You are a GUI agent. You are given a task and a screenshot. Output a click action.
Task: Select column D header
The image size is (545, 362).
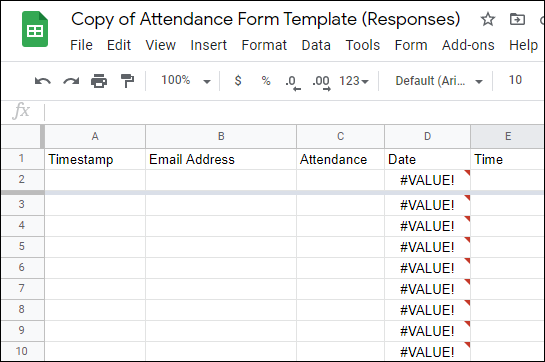click(x=428, y=136)
